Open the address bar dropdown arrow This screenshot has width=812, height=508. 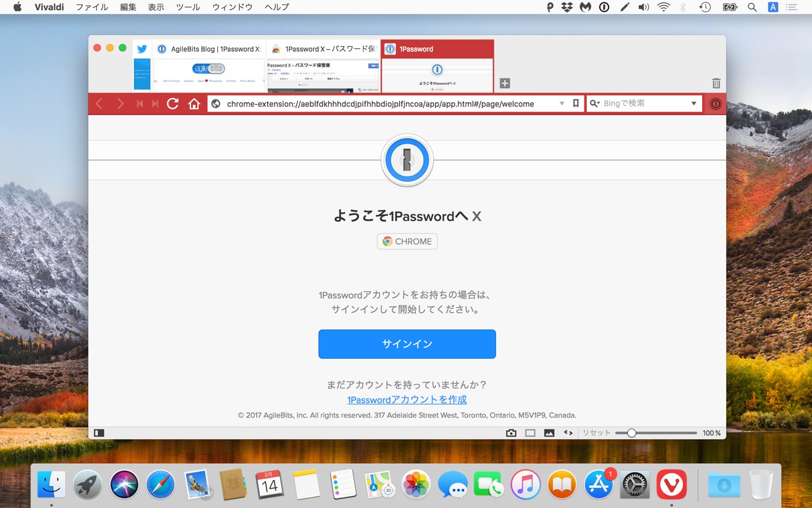point(561,103)
